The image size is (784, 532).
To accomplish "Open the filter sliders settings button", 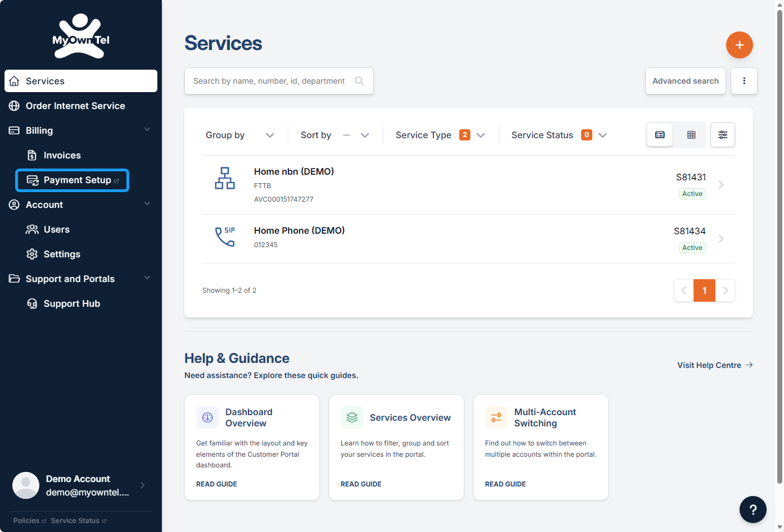I will [723, 135].
